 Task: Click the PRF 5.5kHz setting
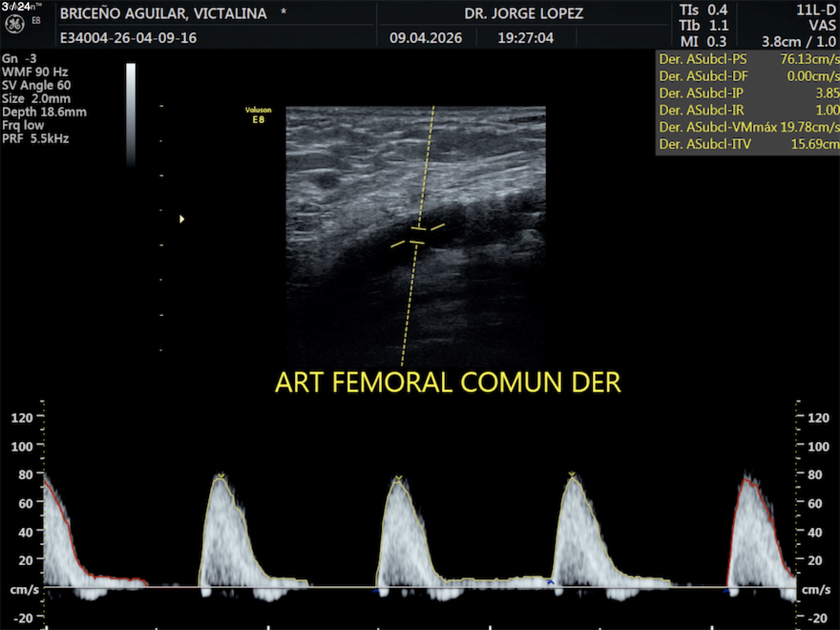pos(35,139)
